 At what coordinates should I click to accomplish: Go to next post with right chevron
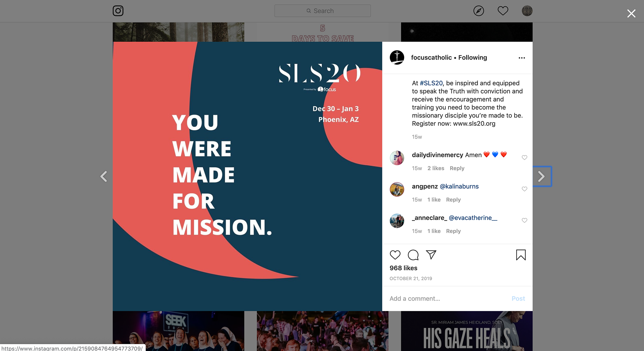click(542, 176)
